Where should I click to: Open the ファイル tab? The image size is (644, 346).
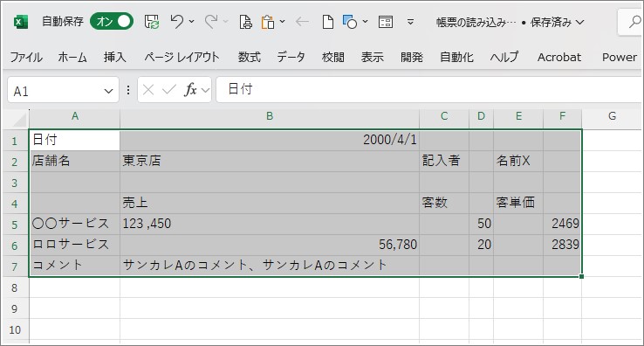click(26, 57)
